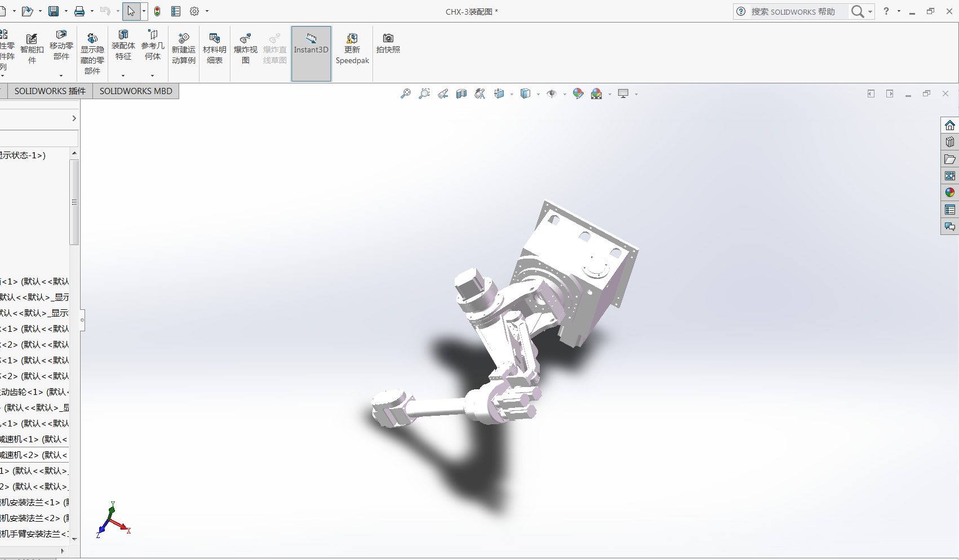Open the View Palette task pane tab
Screen dimensions: 959x560
tap(950, 176)
